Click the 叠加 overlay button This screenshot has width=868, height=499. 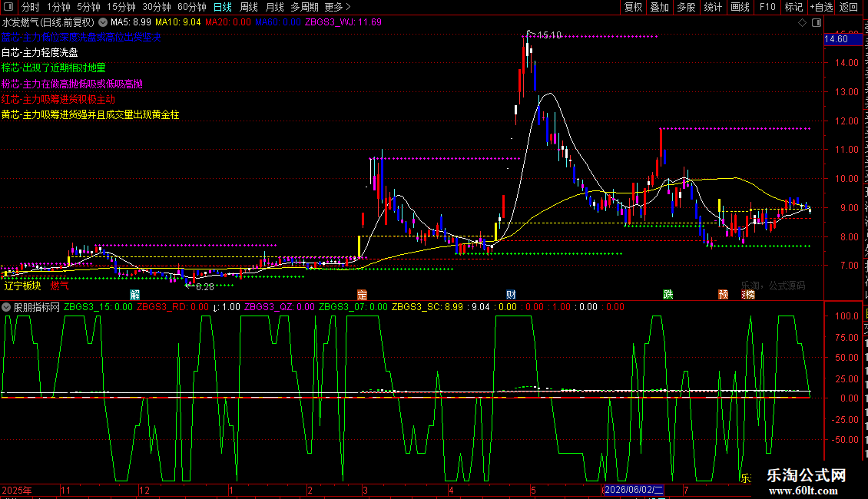coord(659,7)
